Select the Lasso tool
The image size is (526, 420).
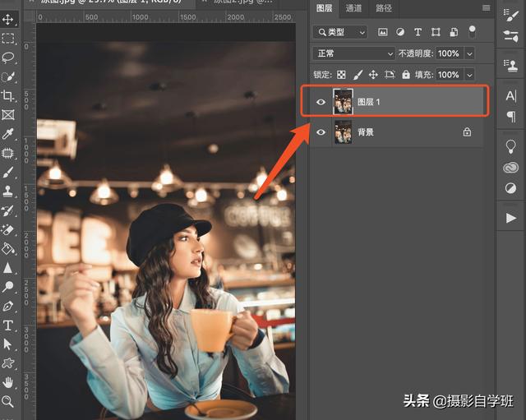click(7, 58)
